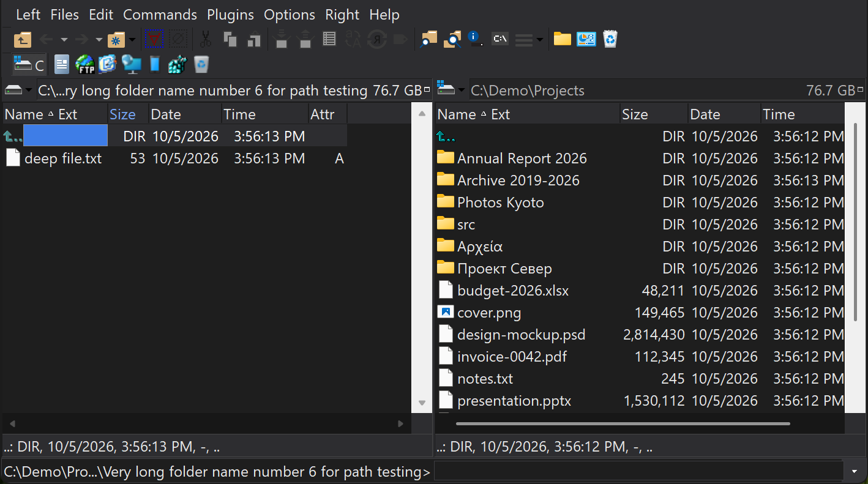Viewport: 868px width, 484px height.
Task: Click the unpack archive icon
Action: (305, 40)
